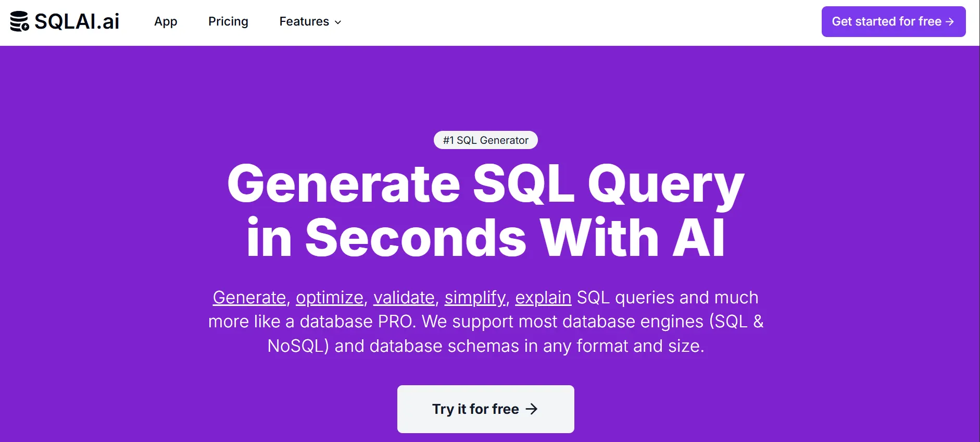Click the database stack icon in the header
Viewport: 980px width, 442px height.
pos(19,21)
